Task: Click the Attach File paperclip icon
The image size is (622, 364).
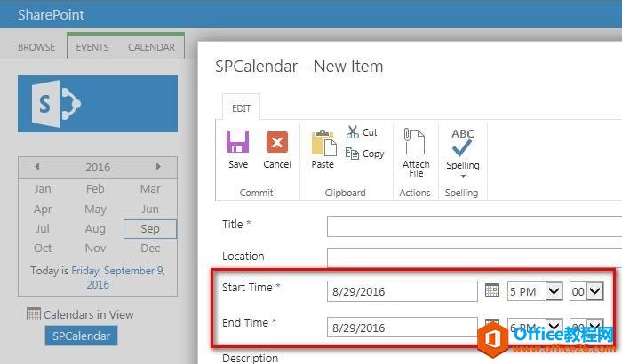Action: point(414,141)
